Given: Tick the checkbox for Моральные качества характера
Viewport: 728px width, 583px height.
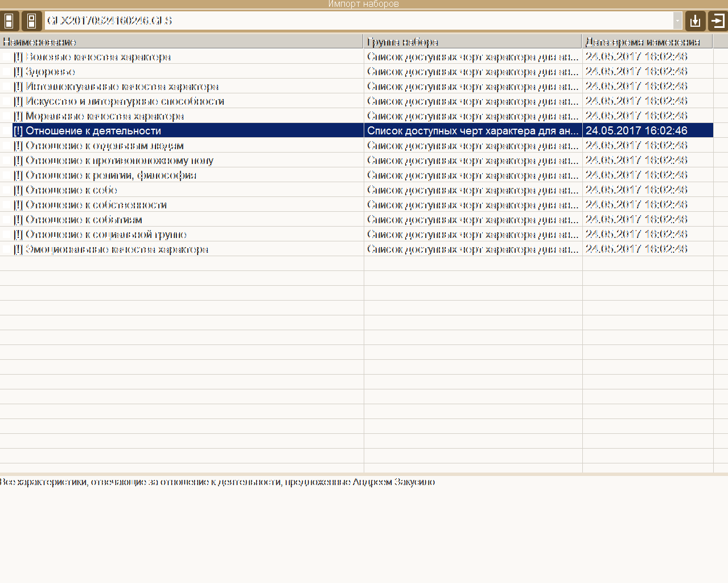Looking at the screenshot, I should click(6, 116).
